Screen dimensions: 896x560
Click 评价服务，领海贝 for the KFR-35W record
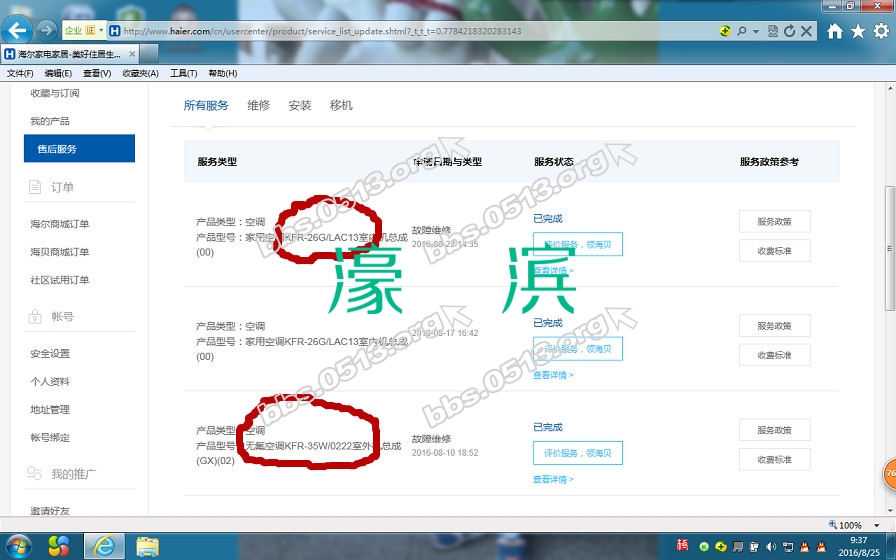577,453
